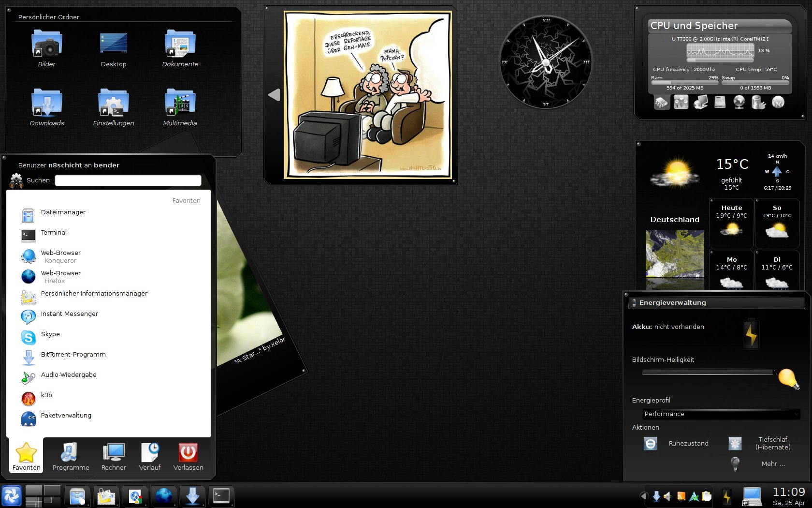Click the Ram usage bar
812x508 pixels.
point(684,83)
